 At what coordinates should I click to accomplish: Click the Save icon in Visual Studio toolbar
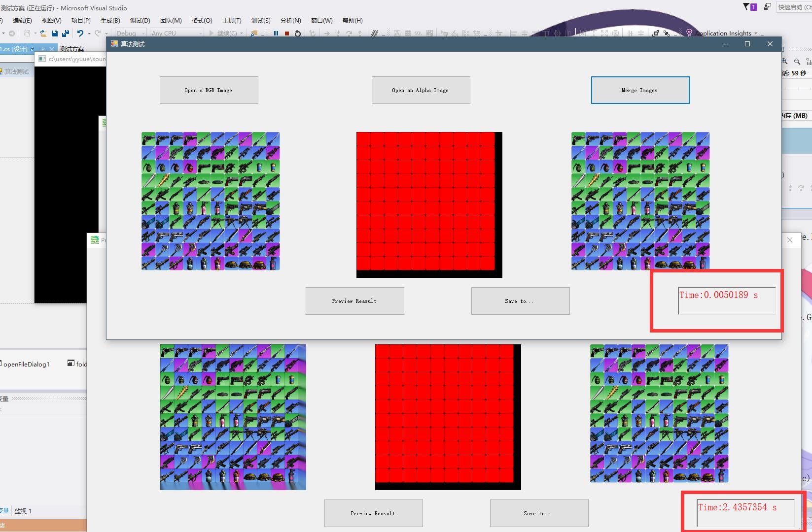click(55, 33)
